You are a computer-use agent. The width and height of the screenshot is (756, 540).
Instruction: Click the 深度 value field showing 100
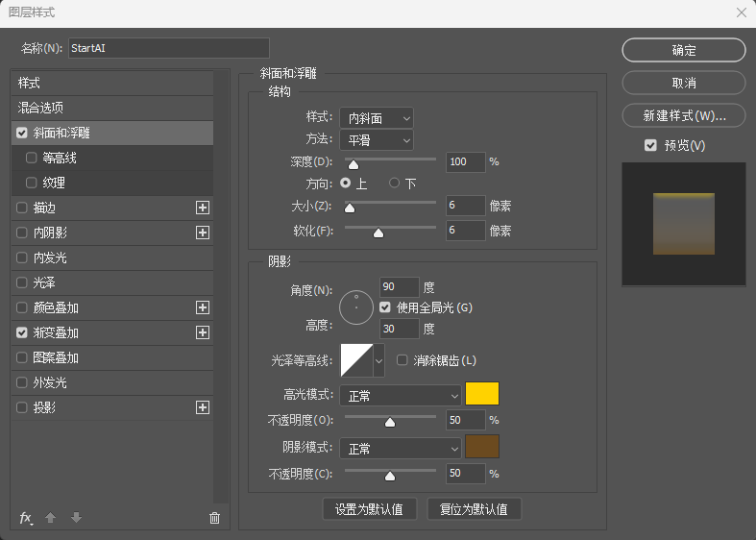pos(466,162)
